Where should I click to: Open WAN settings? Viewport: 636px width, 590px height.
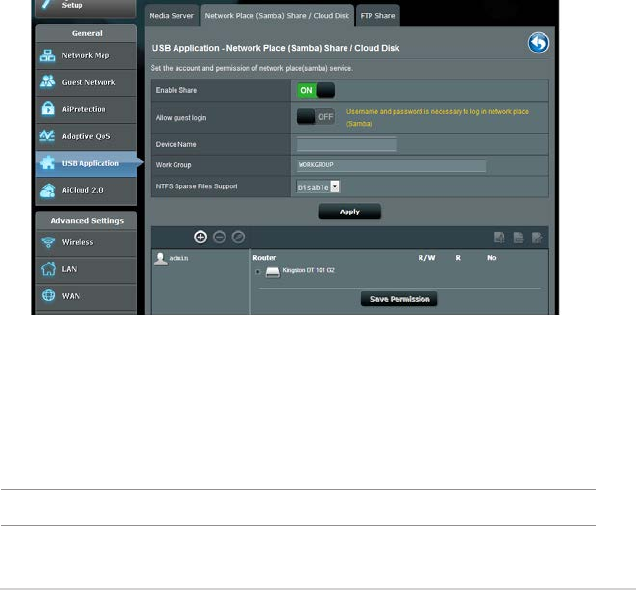click(x=86, y=296)
